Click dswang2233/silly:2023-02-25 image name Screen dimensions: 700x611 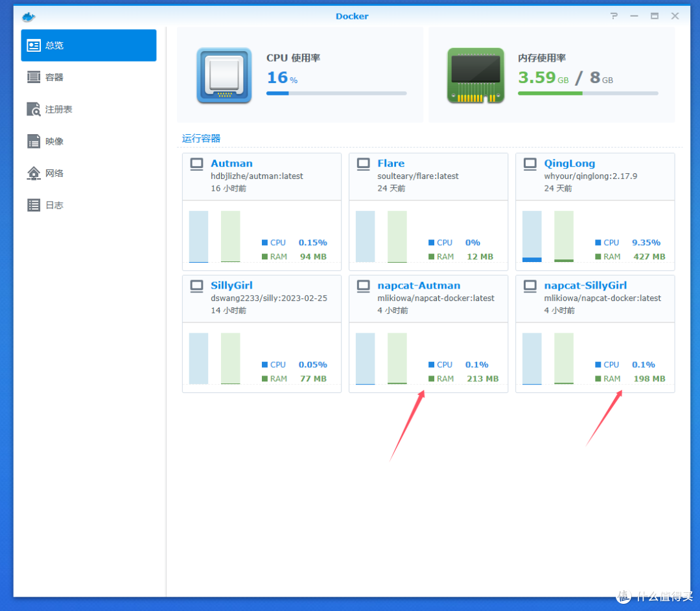[x=269, y=298]
